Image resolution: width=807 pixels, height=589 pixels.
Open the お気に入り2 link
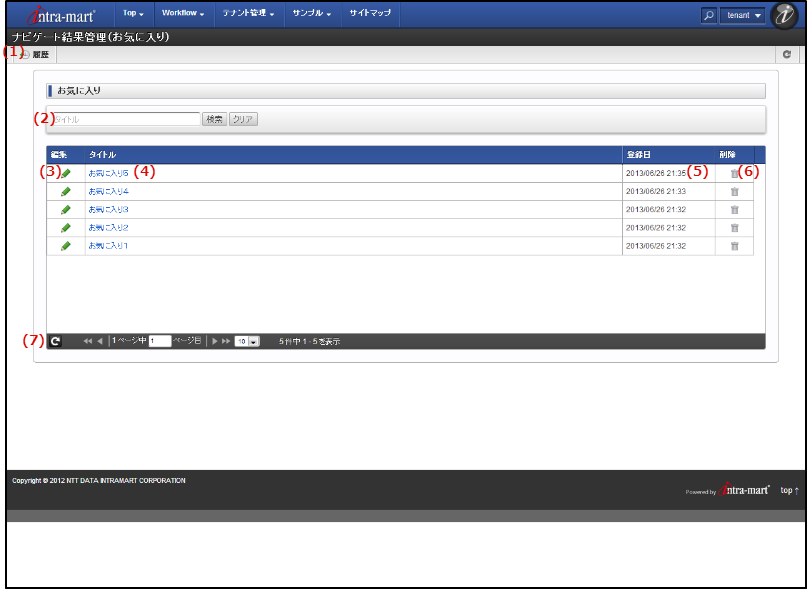(109, 228)
